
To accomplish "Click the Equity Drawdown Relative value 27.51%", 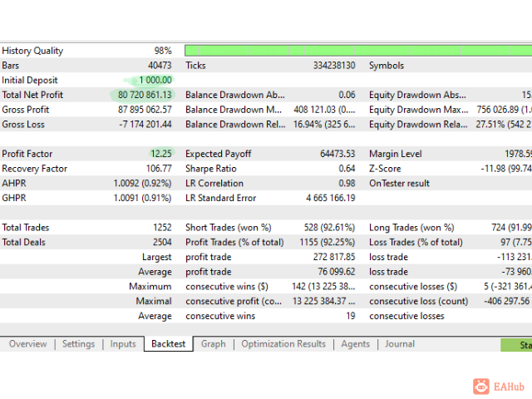I will [x=504, y=124].
